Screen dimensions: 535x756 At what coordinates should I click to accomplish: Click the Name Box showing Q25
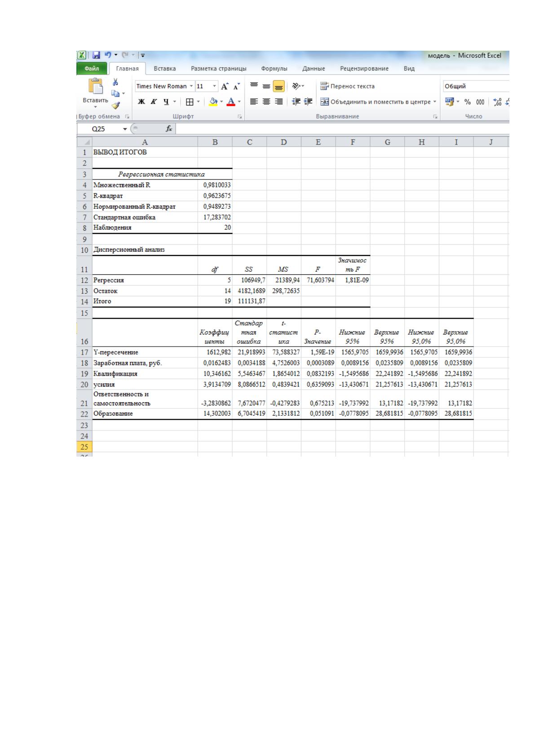[x=103, y=129]
